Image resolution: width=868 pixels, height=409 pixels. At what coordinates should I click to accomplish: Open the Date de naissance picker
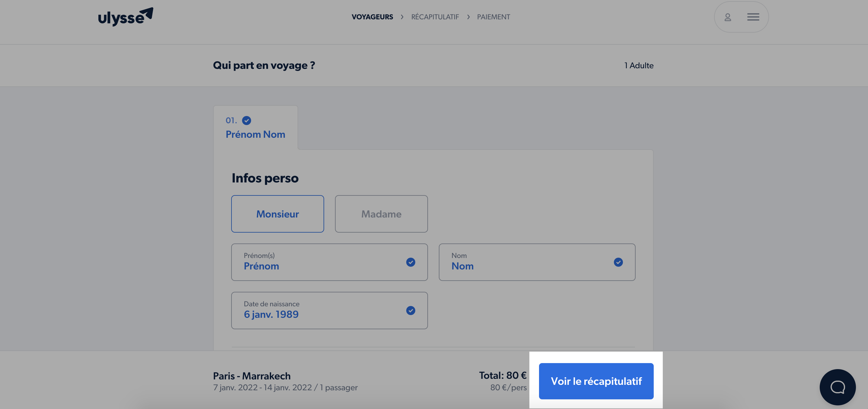[329, 310]
